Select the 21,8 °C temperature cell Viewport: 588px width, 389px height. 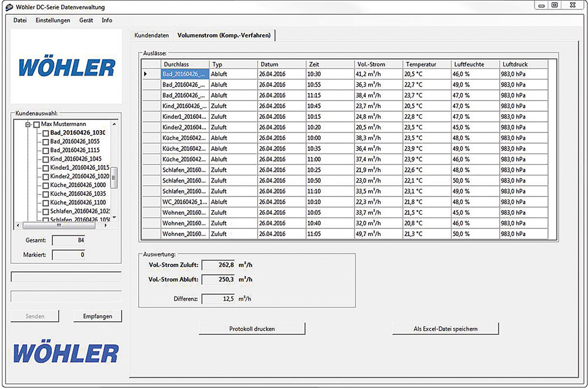[x=427, y=202]
